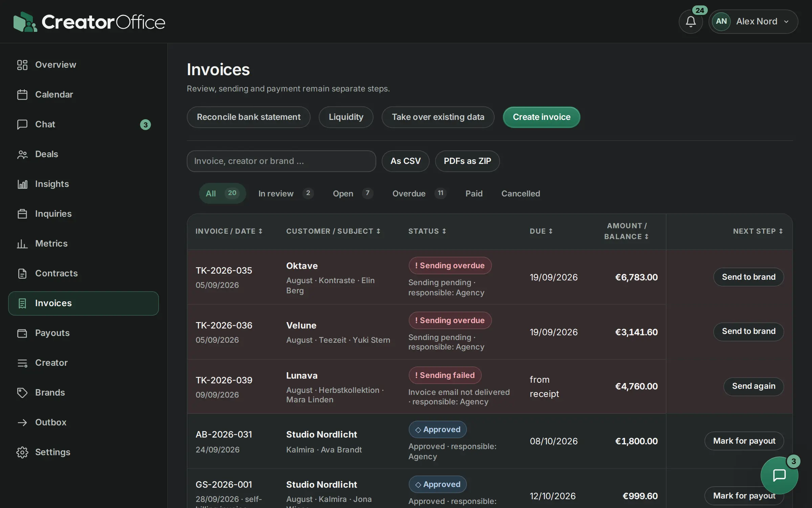
Task: Mark AB-2026-031 for payout
Action: (x=744, y=441)
